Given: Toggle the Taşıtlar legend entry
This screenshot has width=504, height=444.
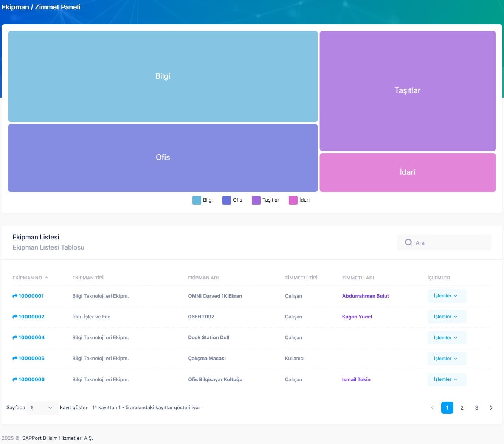Looking at the screenshot, I should [x=265, y=200].
